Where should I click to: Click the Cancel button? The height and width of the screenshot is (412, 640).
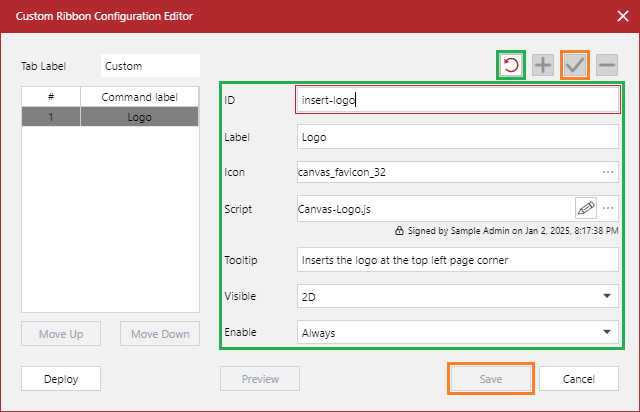tap(579, 379)
